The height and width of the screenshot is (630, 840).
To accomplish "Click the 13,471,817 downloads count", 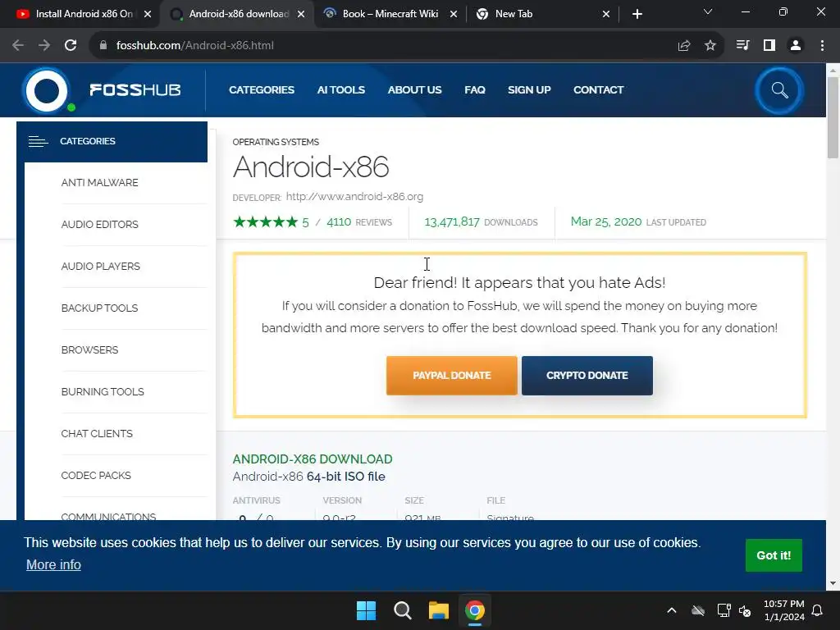I will 452,221.
